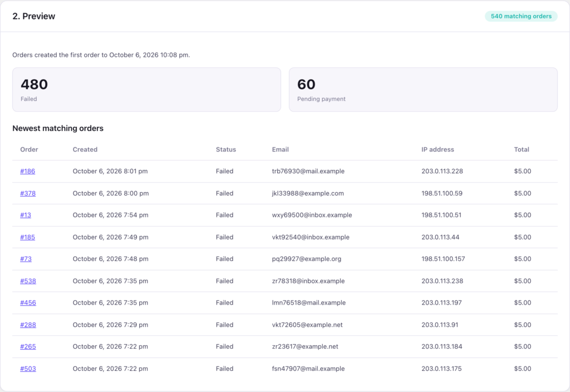Select email zr78318@inbox.example
570x392 pixels.
(x=308, y=281)
